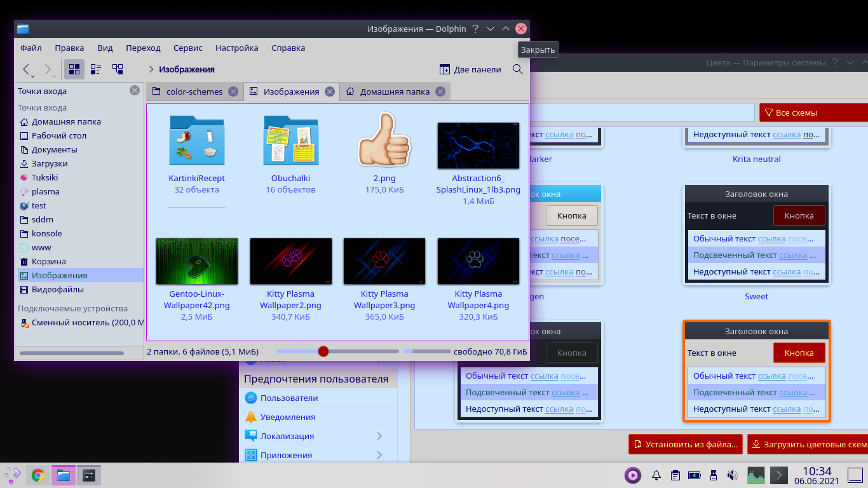
Task: Open the Справка menu
Action: pyautogui.click(x=288, y=48)
